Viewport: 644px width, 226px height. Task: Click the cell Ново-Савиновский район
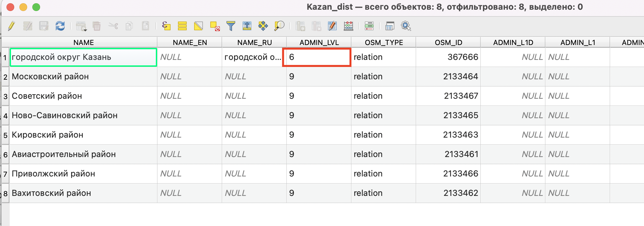83,116
